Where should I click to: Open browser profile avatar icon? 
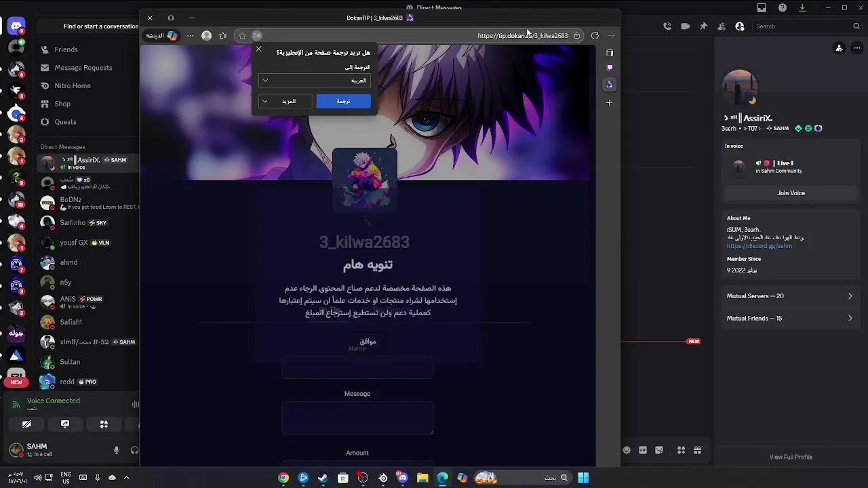coord(206,35)
